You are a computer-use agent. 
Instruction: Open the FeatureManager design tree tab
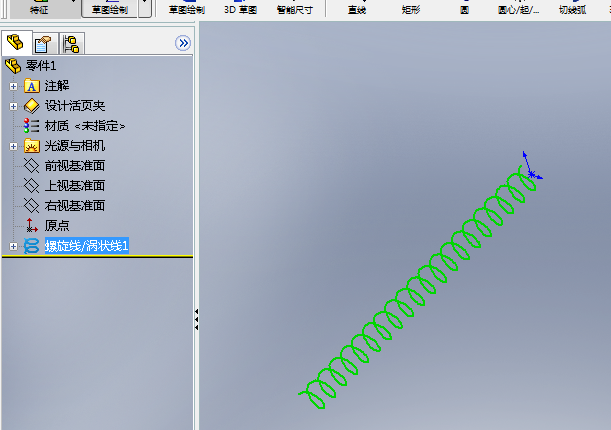16,42
